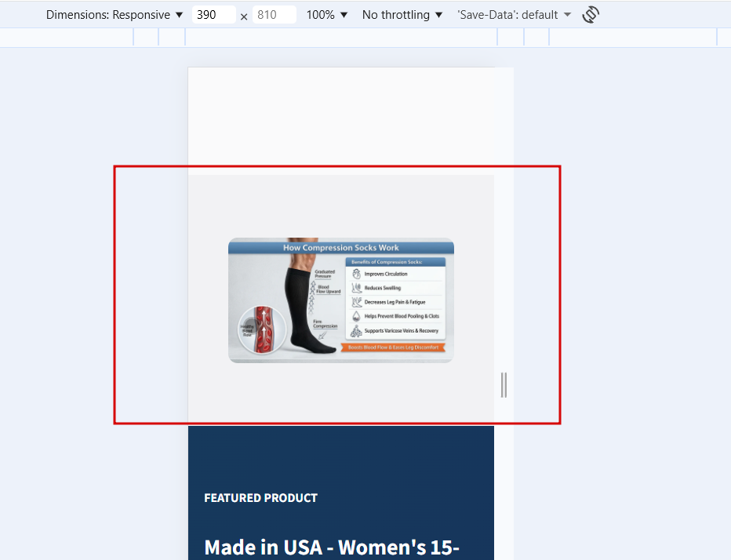This screenshot has width=731, height=560.
Task: Click the How Compression Socks Work image
Action: [340, 300]
